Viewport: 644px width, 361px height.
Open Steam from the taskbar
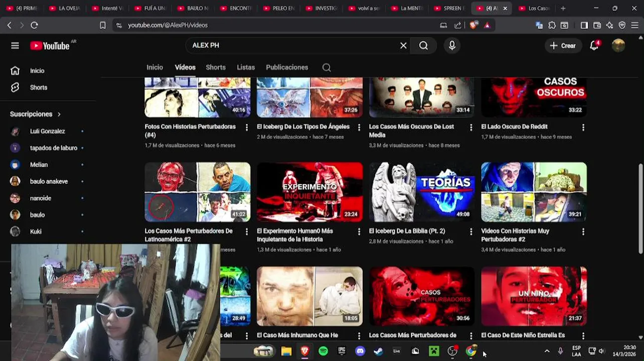[378, 351]
